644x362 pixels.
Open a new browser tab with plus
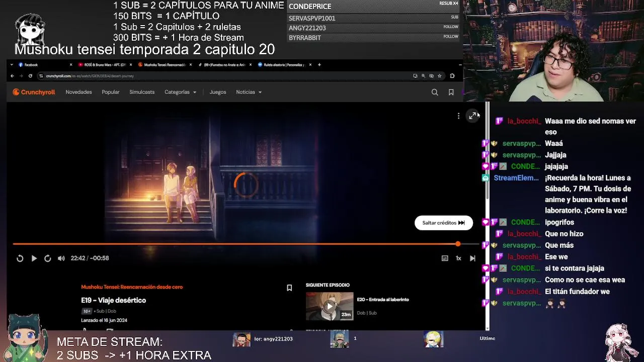319,65
